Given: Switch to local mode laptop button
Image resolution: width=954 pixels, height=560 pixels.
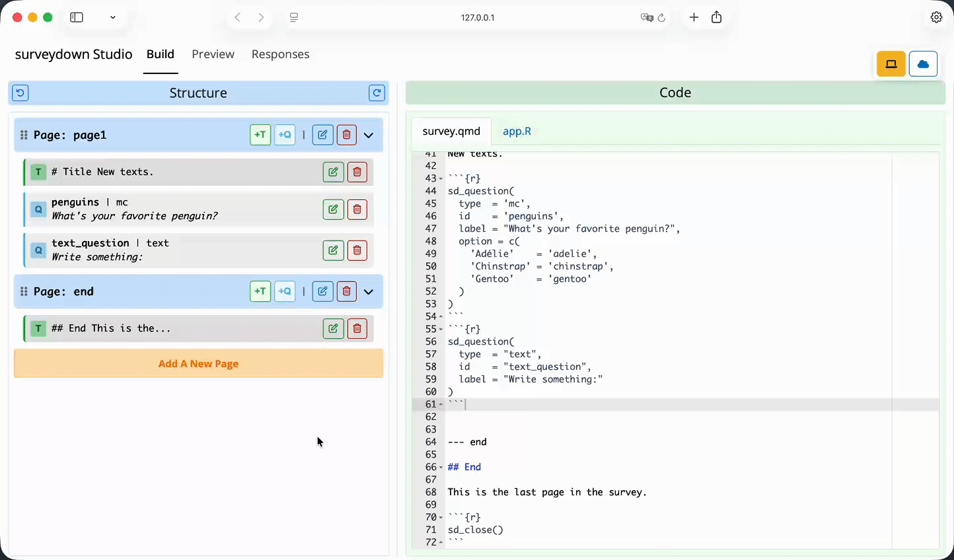Looking at the screenshot, I should coord(891,64).
